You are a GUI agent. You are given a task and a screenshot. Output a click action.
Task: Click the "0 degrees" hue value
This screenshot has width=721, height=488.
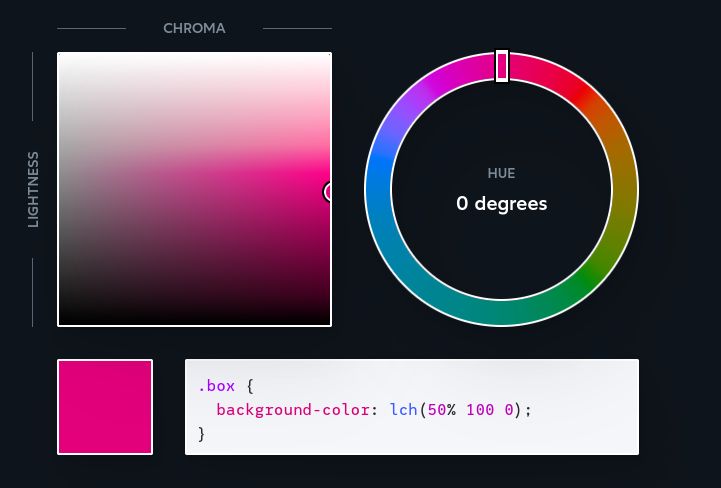501,204
